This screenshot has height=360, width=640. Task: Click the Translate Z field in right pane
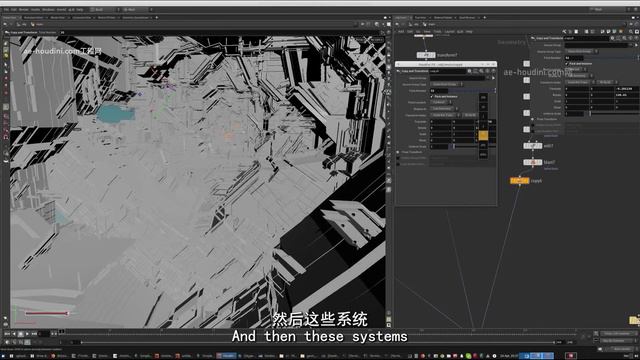tap(627, 88)
